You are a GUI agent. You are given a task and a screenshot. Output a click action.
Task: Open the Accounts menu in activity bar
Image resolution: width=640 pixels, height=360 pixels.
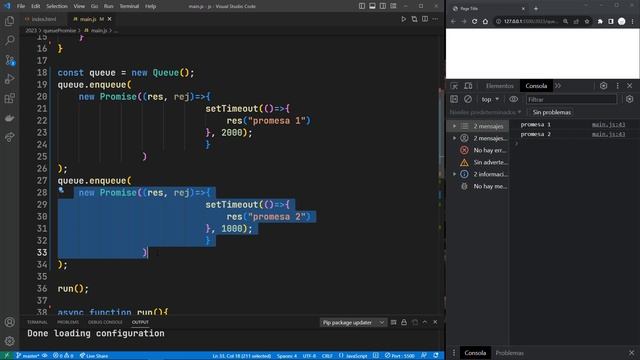pyautogui.click(x=9, y=322)
